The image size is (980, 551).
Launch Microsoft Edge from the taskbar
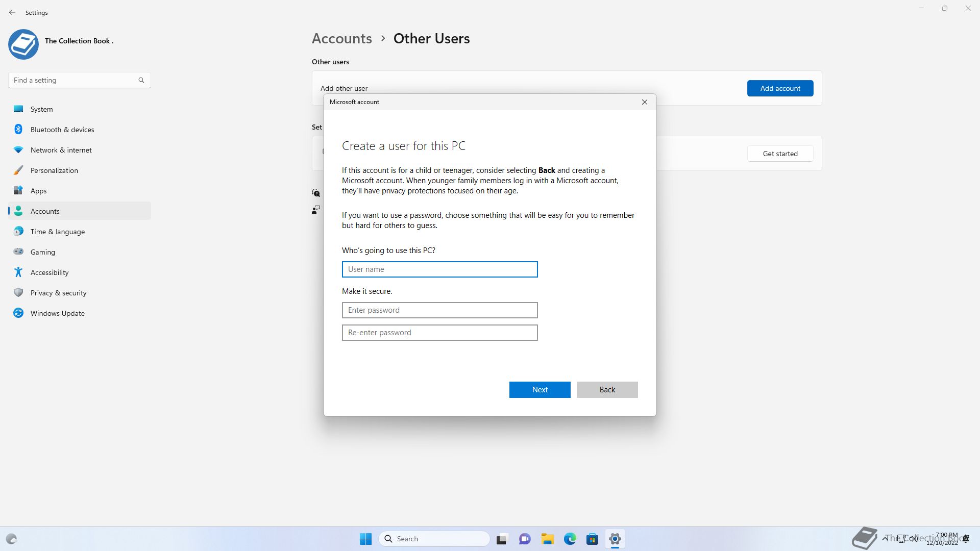570,539
